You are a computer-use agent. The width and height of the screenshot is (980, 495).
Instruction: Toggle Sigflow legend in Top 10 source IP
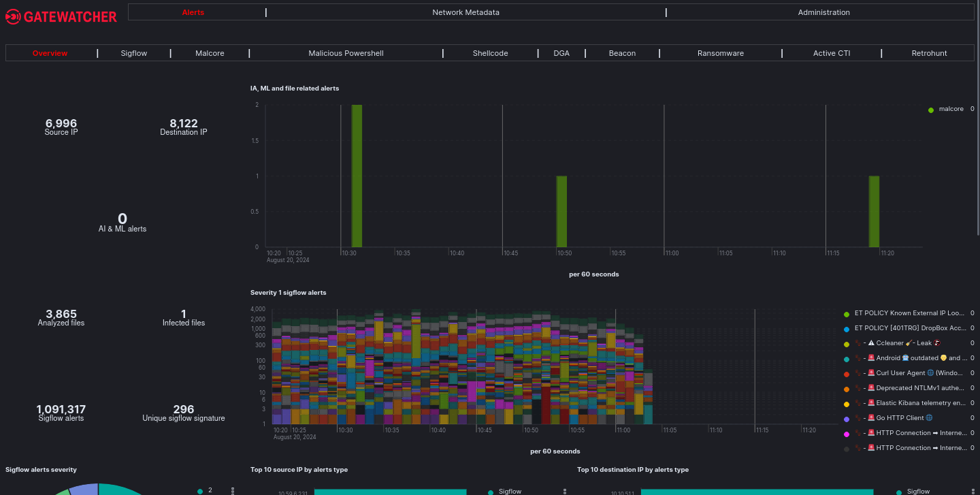tap(510, 492)
